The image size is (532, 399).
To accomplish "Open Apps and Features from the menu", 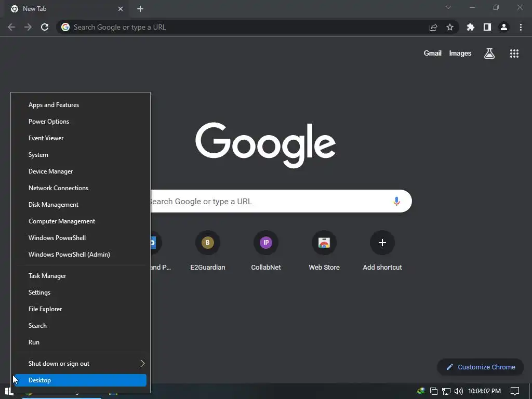I will [x=81, y=105].
